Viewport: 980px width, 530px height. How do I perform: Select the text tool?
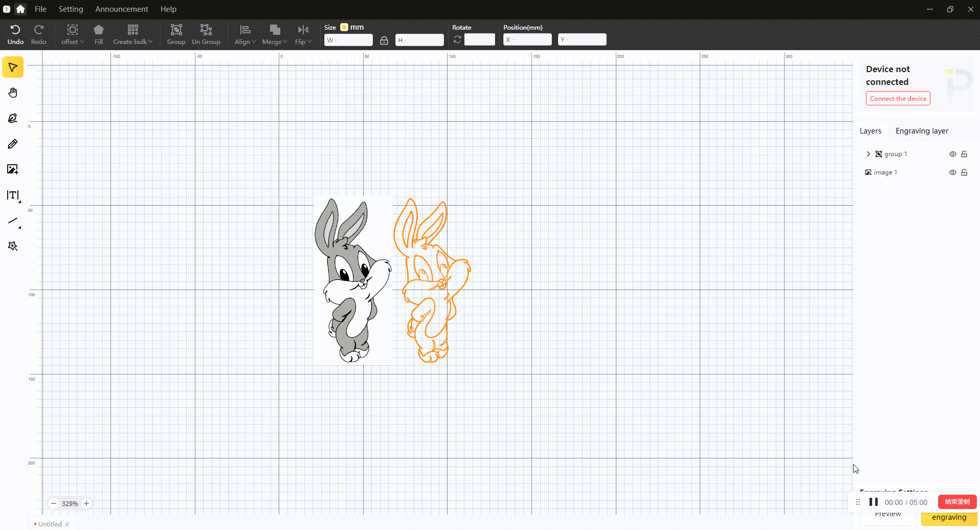[x=13, y=195]
